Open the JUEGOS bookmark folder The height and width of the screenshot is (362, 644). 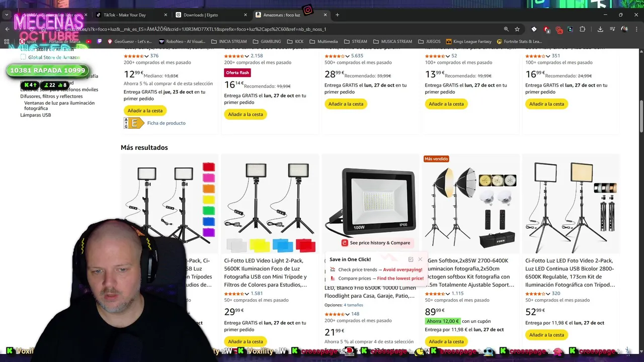[429, 41]
